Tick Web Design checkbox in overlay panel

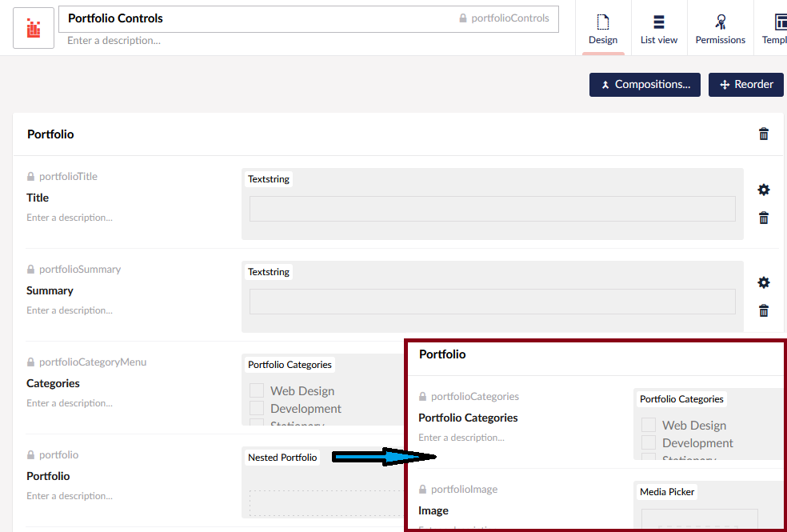[x=649, y=425]
